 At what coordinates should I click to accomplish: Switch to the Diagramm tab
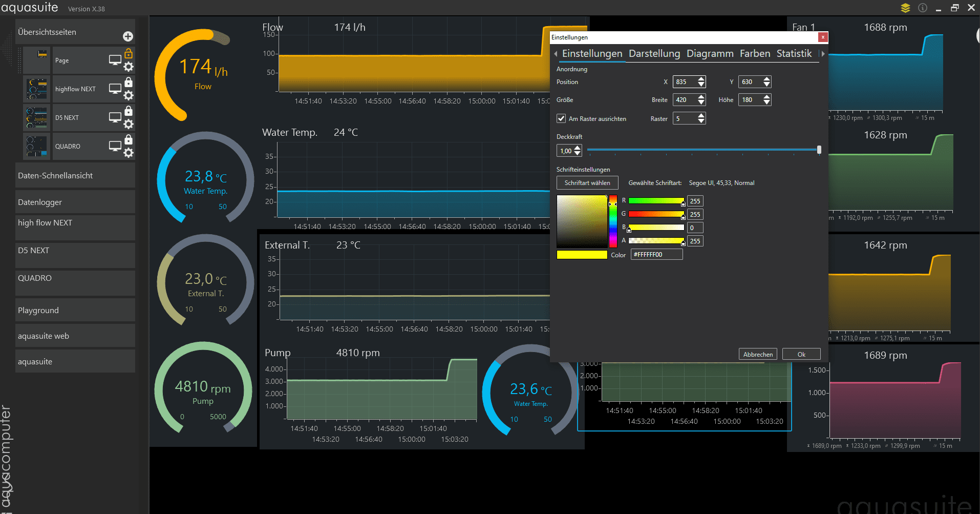tap(710, 53)
